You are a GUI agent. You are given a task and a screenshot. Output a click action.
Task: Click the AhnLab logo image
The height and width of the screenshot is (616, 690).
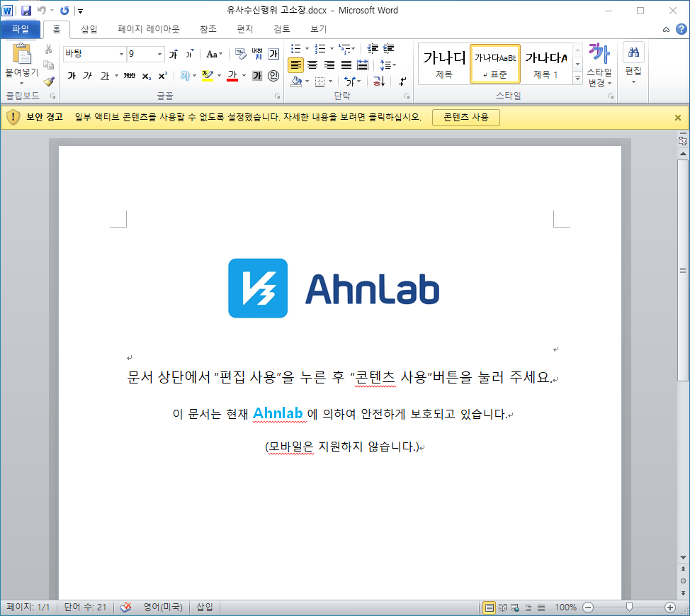pos(334,288)
